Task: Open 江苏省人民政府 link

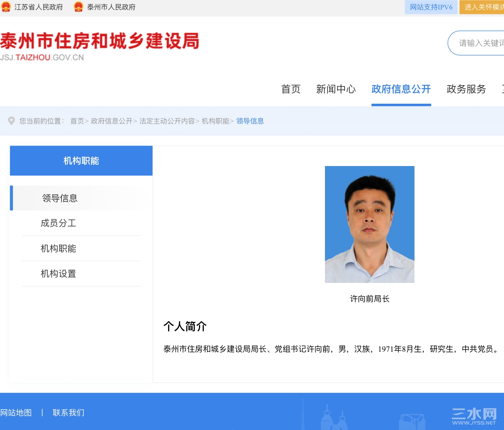Action: click(39, 7)
